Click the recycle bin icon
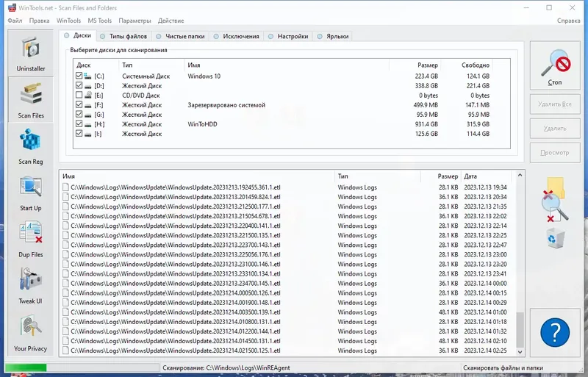The height and width of the screenshot is (377, 588). coord(556,239)
